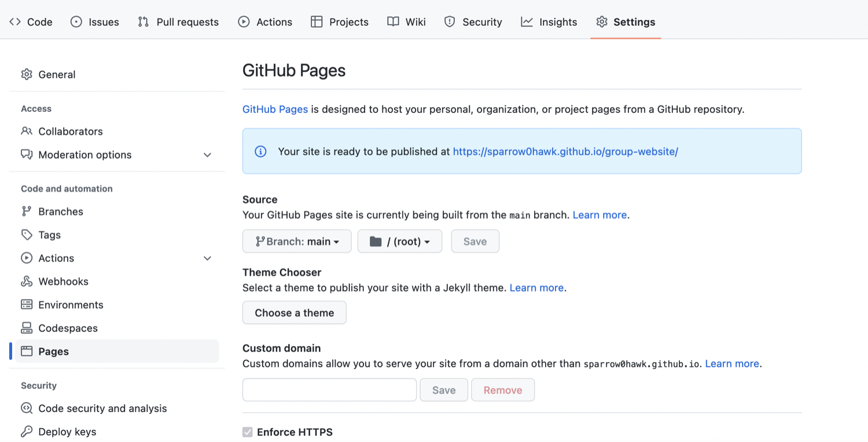Screen dimensions: 868x442
Task: Click the Security shield icon
Action: pyautogui.click(x=450, y=22)
